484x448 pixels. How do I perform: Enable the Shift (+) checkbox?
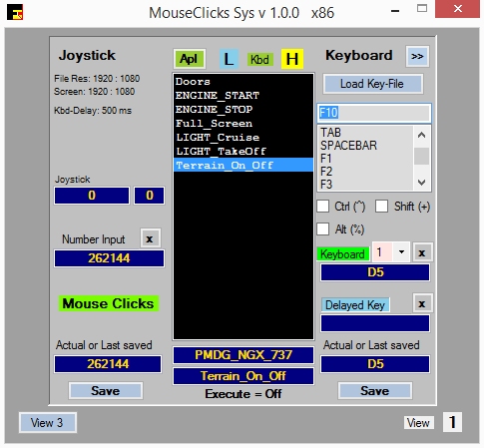381,207
